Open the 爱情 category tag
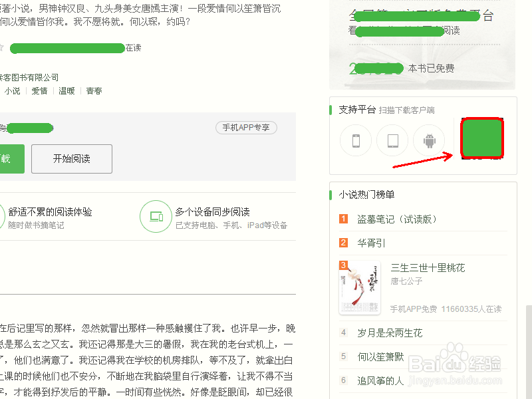Image resolution: width=532 pixels, height=399 pixels. [40, 90]
